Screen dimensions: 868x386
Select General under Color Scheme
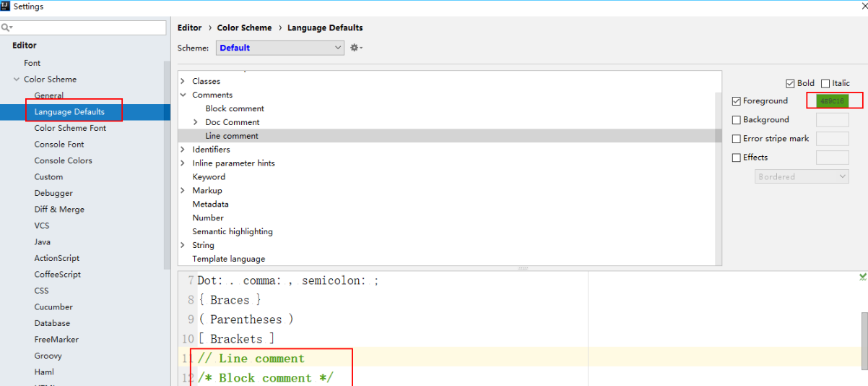49,95
